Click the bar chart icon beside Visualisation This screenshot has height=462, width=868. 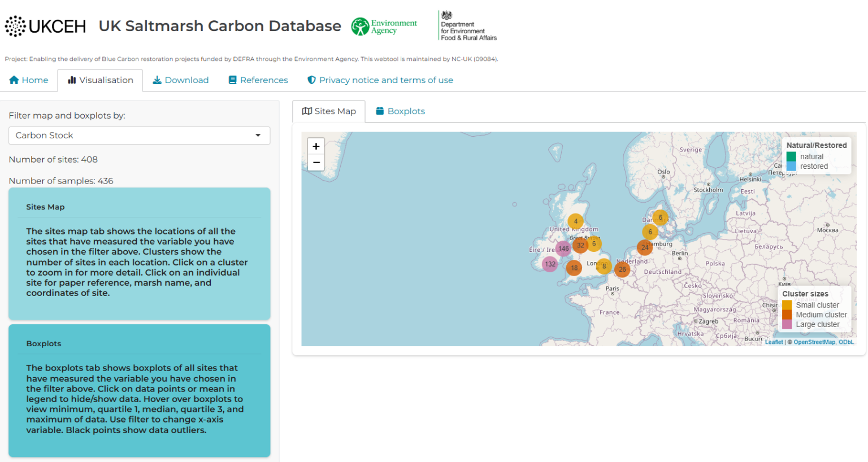click(72, 80)
